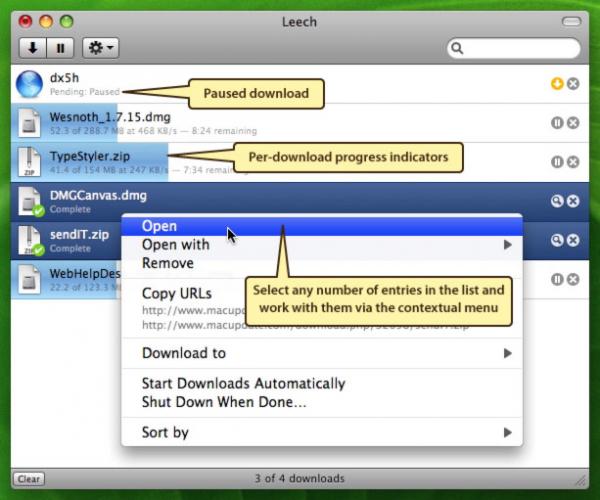Resume the paused dx5h download
Screen dimensions: 600x500
click(557, 83)
